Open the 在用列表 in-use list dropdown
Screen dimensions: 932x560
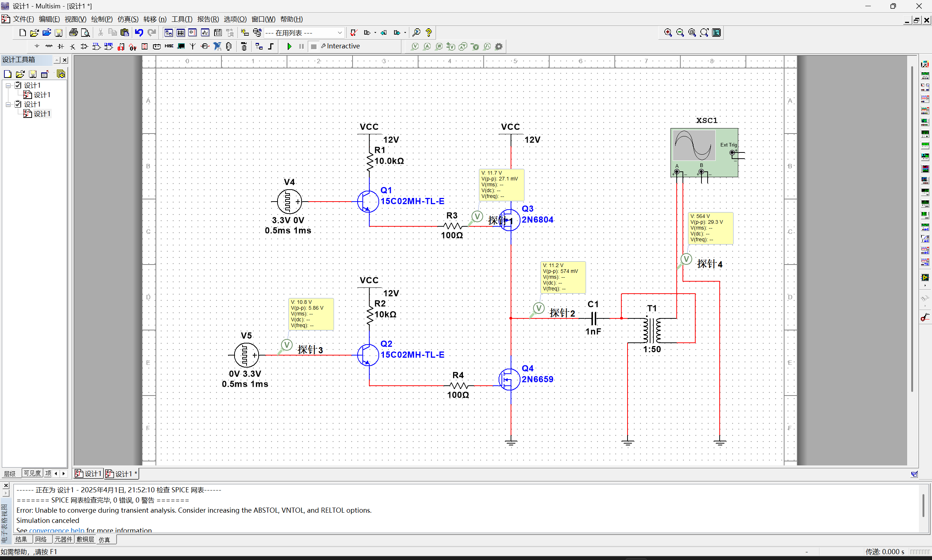[x=339, y=33]
